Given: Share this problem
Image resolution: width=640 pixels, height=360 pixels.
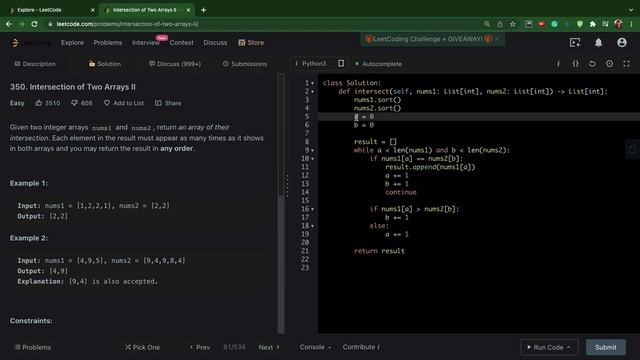Looking at the screenshot, I should pyautogui.click(x=168, y=103).
